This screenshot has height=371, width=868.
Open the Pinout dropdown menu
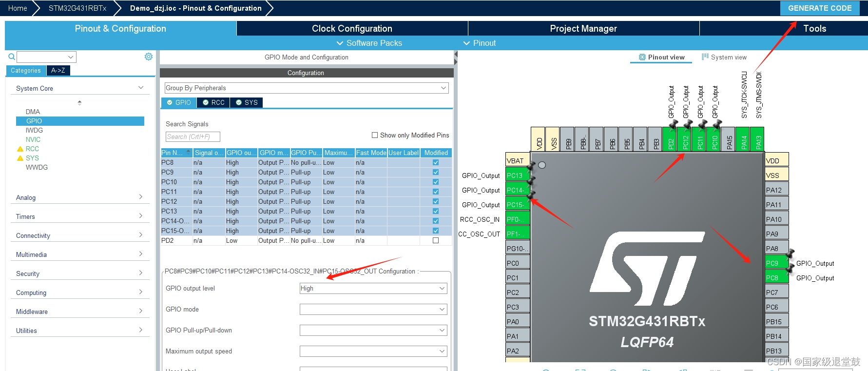click(480, 43)
